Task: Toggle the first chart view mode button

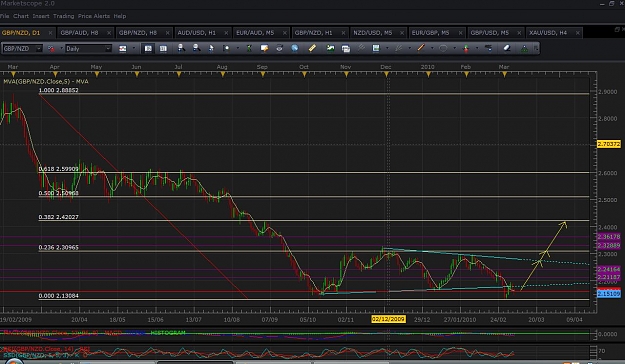Action: (x=148, y=49)
